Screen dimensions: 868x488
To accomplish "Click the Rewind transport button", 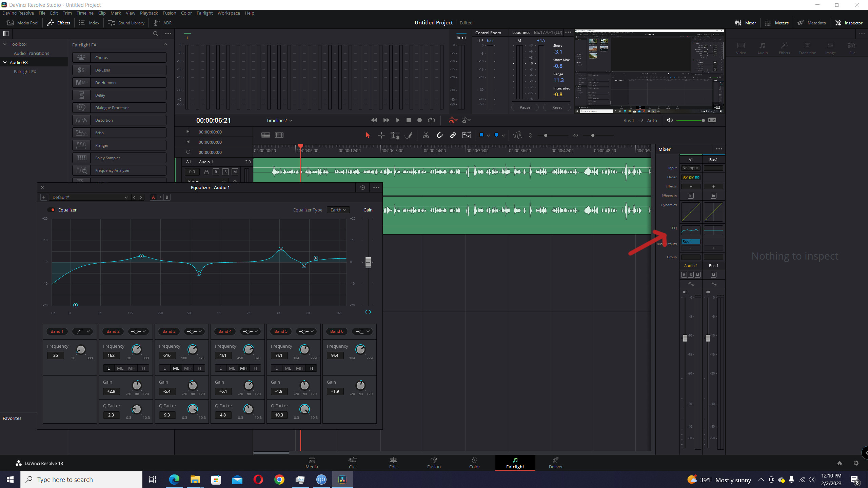I will coord(374,120).
